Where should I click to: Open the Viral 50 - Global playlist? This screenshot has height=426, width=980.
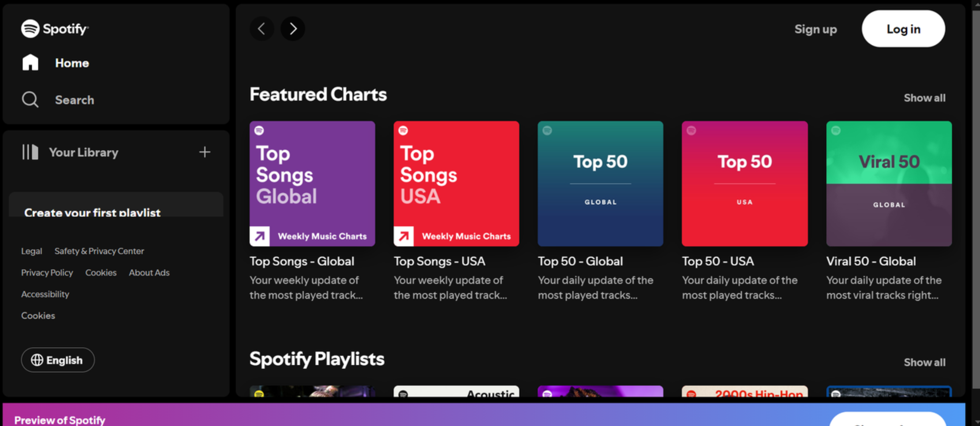point(889,184)
